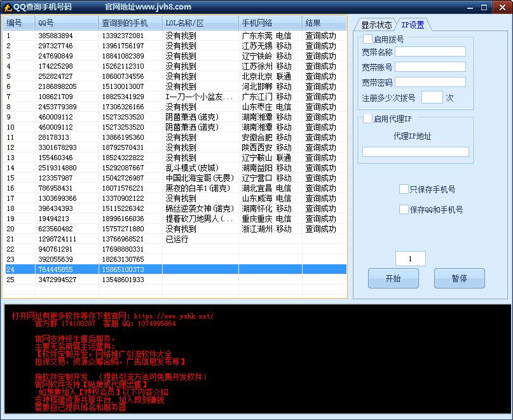This screenshot has height=420, width=513.
Task: Select row with QQ 297327746
Action: (175, 46)
